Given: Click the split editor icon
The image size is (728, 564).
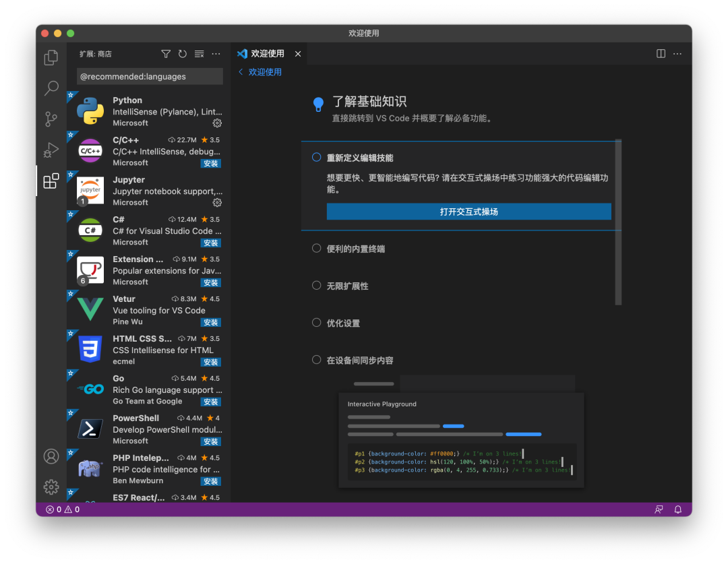Looking at the screenshot, I should coord(661,54).
